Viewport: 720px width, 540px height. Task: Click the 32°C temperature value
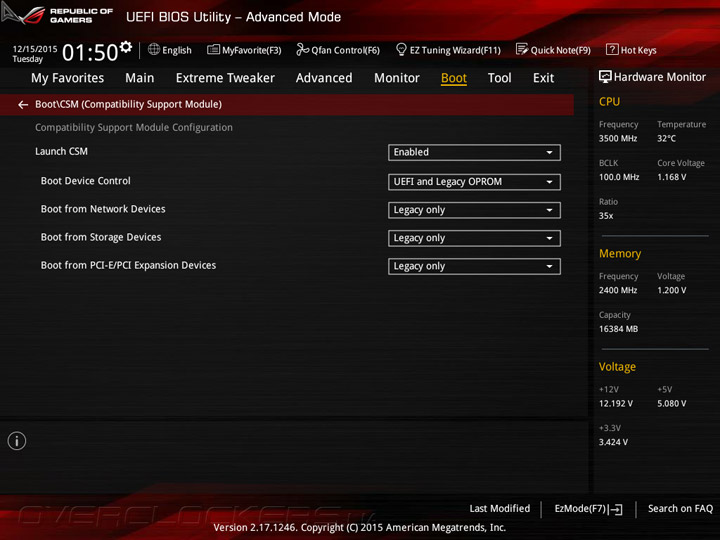[x=666, y=139]
